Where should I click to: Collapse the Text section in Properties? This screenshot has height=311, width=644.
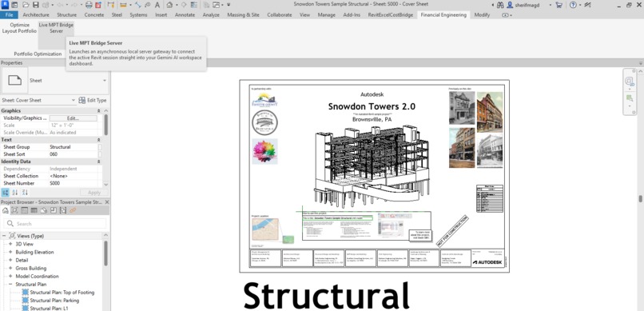[98, 140]
